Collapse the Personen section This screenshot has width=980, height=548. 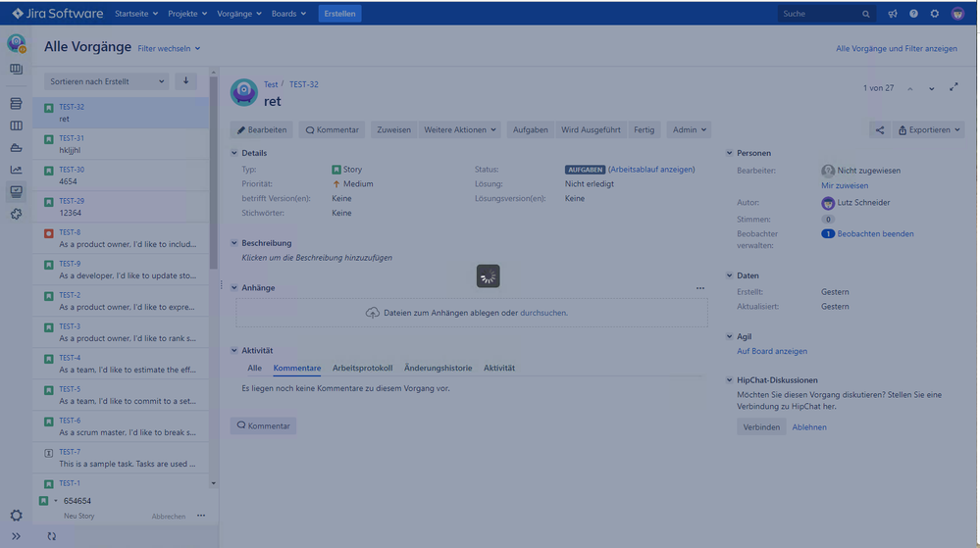pyautogui.click(x=729, y=153)
